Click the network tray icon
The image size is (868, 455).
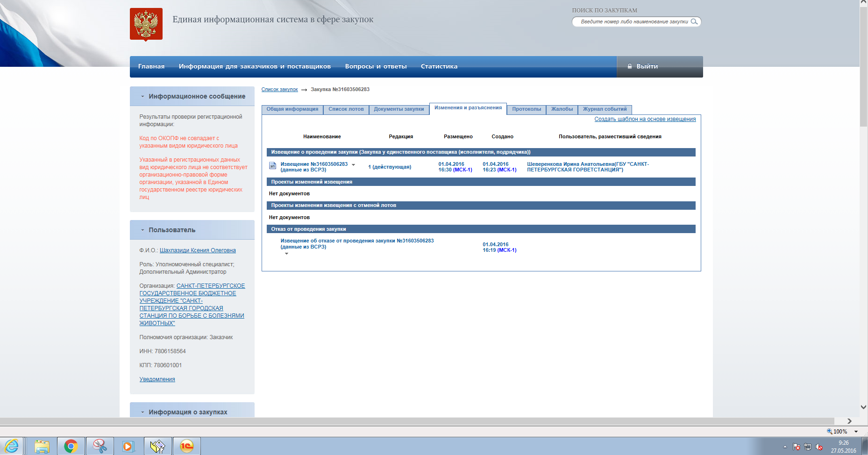(808, 447)
